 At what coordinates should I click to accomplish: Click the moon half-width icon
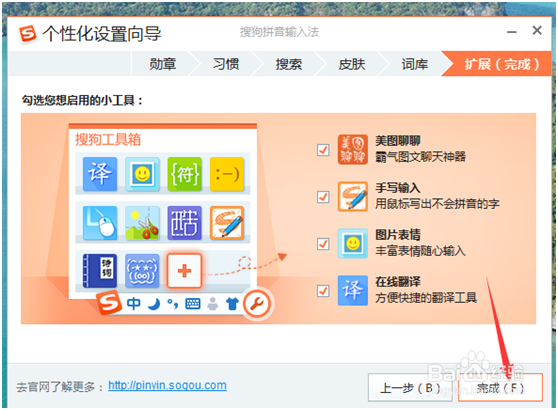coord(154,304)
